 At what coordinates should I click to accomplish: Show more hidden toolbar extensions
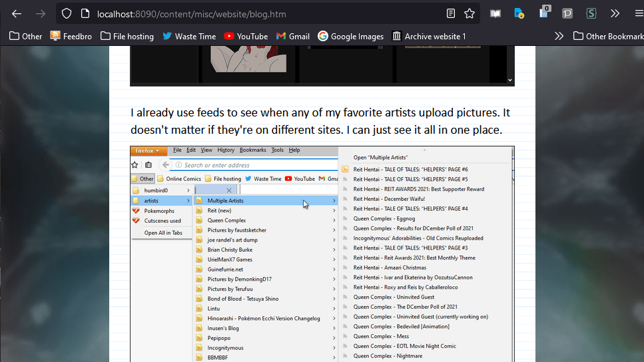point(615,13)
